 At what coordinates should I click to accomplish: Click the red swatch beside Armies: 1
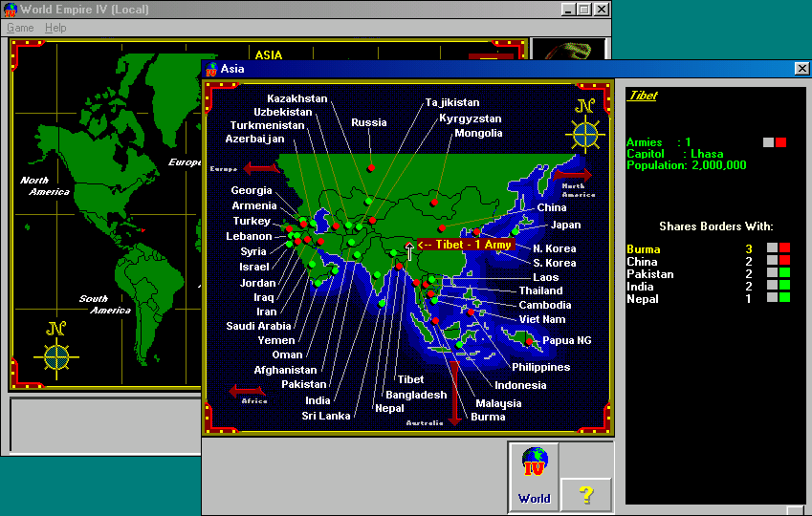(781, 142)
